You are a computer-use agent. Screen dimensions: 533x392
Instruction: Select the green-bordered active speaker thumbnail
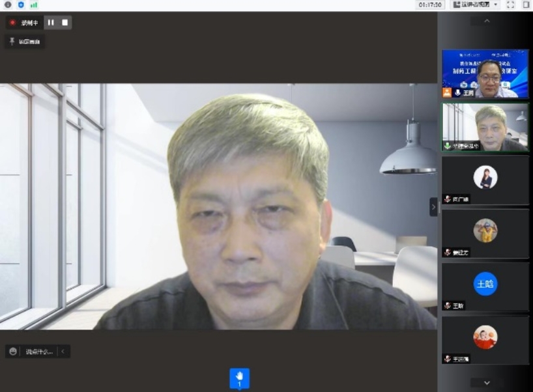(485, 126)
